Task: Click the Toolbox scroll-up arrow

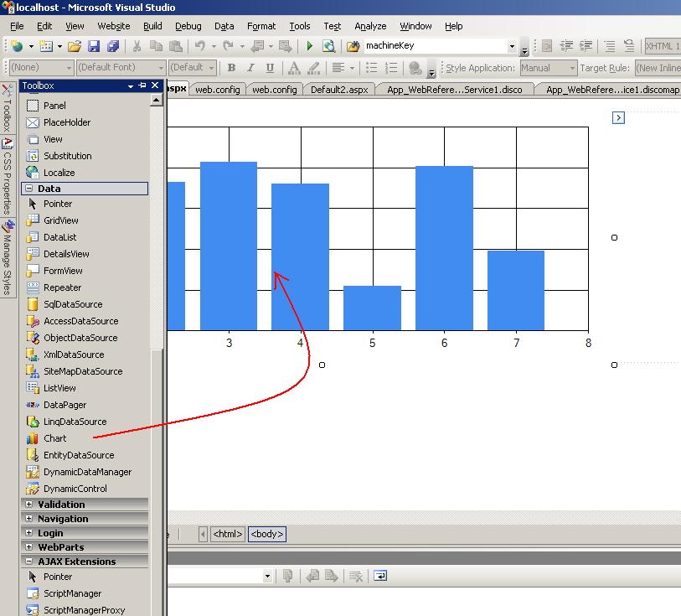Action: coord(157,100)
